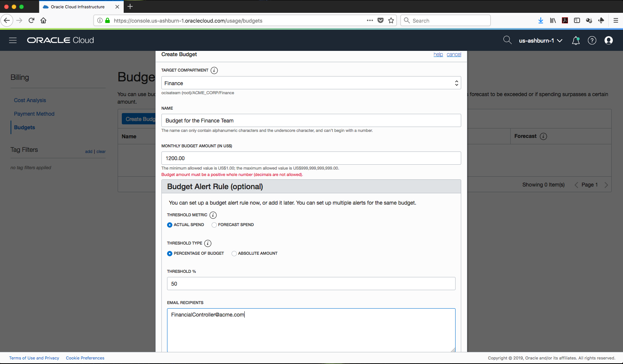Go to the next page of budgets
Image resolution: width=623 pixels, height=364 pixels.
(x=606, y=185)
